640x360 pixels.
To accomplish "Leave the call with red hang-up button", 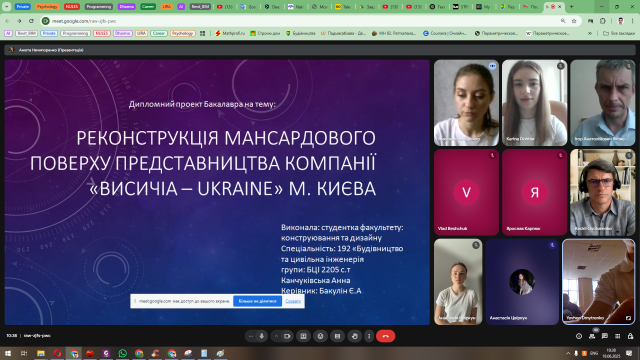I will point(385,336).
